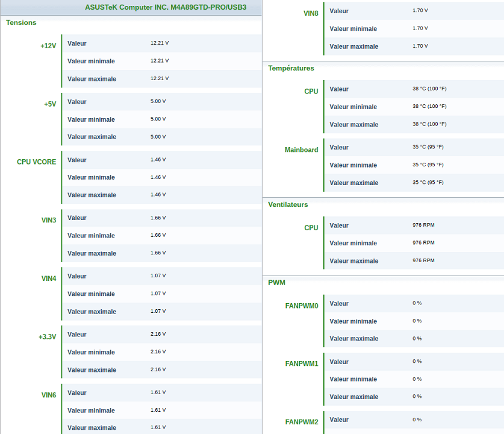Select the CPU VCORE Valeur maximale row
This screenshot has width=504, height=434.
coord(162,195)
